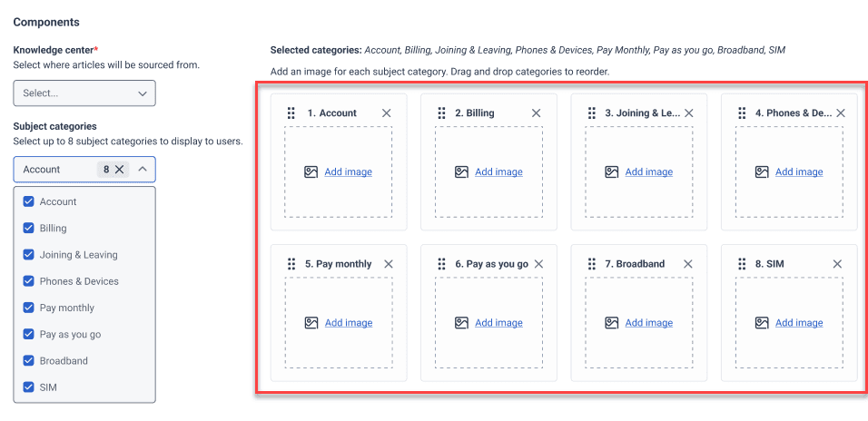Remove the Broadband category card
The width and height of the screenshot is (868, 421).
tap(687, 264)
